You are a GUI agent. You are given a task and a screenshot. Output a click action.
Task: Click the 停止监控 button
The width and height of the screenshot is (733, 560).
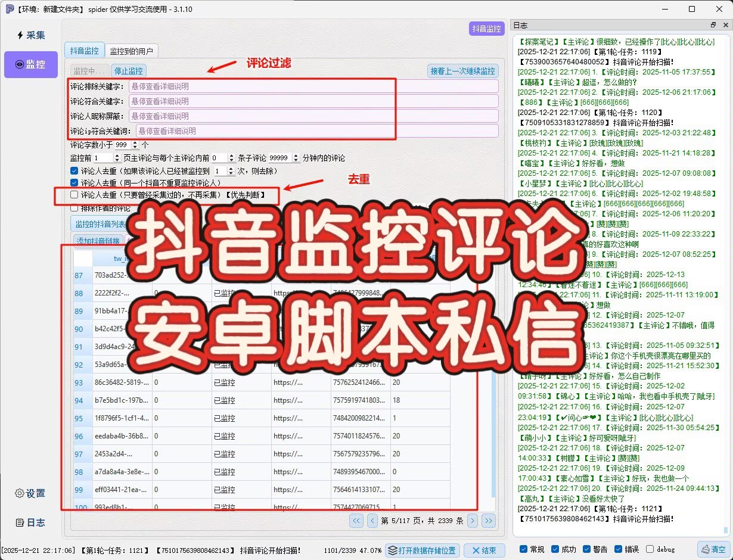coord(129,71)
